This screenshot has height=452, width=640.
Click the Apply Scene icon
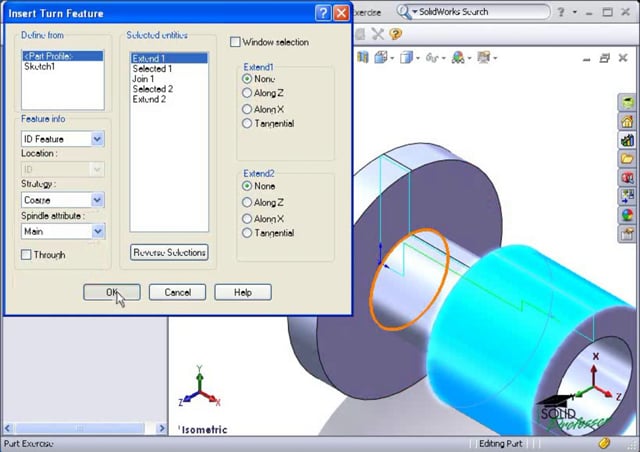[x=484, y=58]
